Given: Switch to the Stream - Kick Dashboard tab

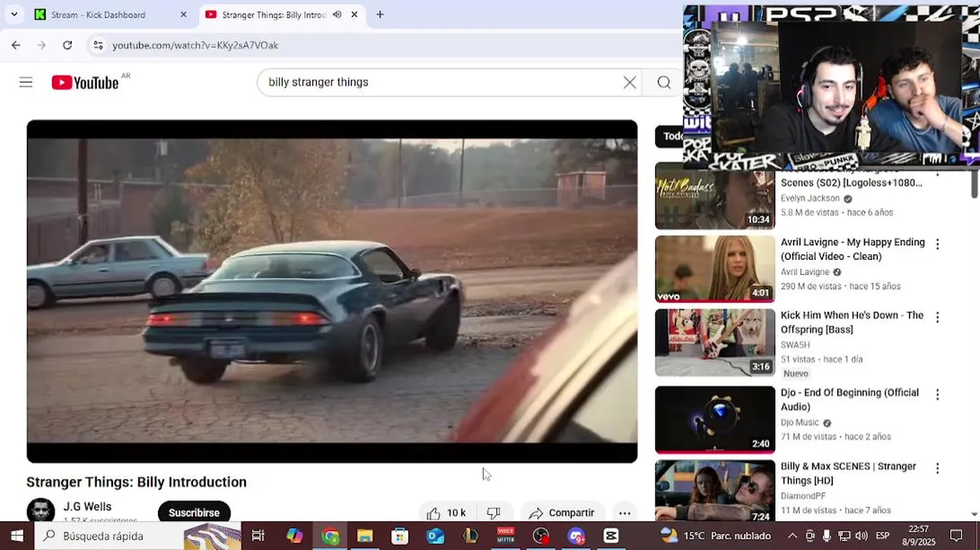Looking at the screenshot, I should coord(111,15).
